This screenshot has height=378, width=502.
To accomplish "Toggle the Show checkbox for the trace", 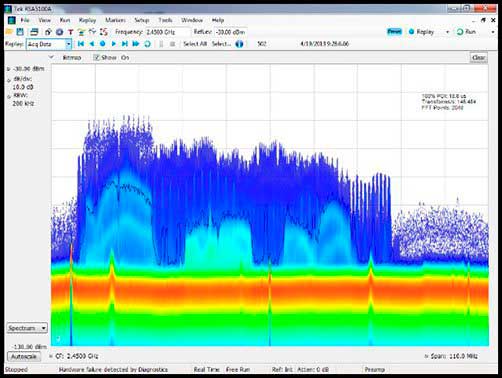I will (96, 57).
